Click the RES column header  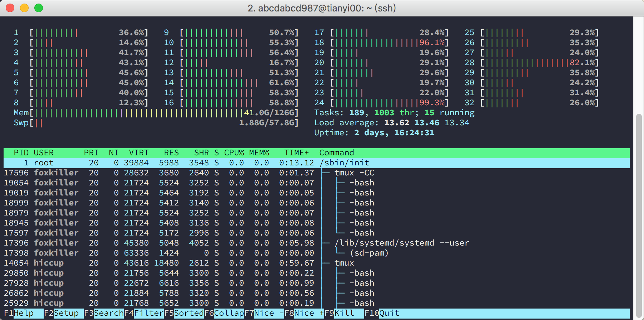[x=171, y=153]
